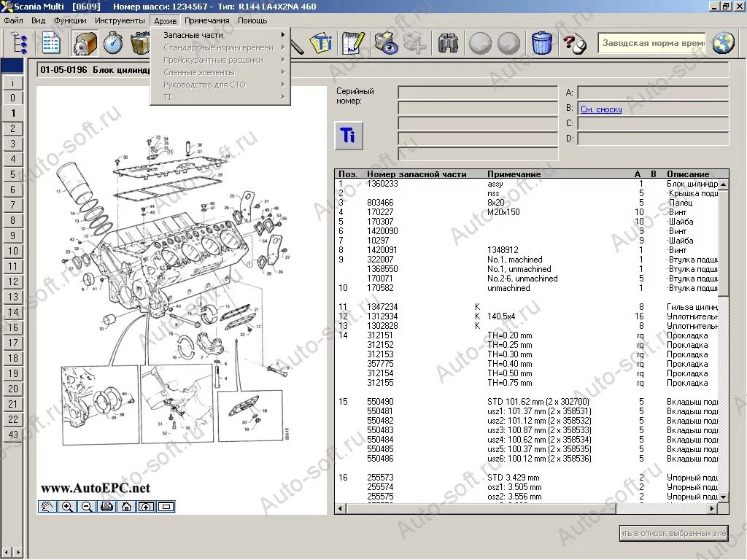This screenshot has width=747, height=560.
Task: Click the yellow Ti notes toolbar icon
Action: click(x=322, y=43)
